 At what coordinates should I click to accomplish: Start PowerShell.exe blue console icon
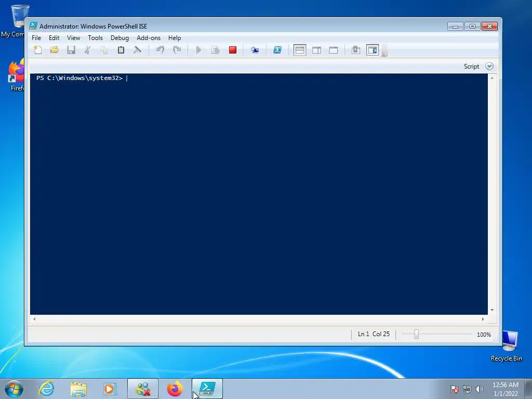click(277, 50)
